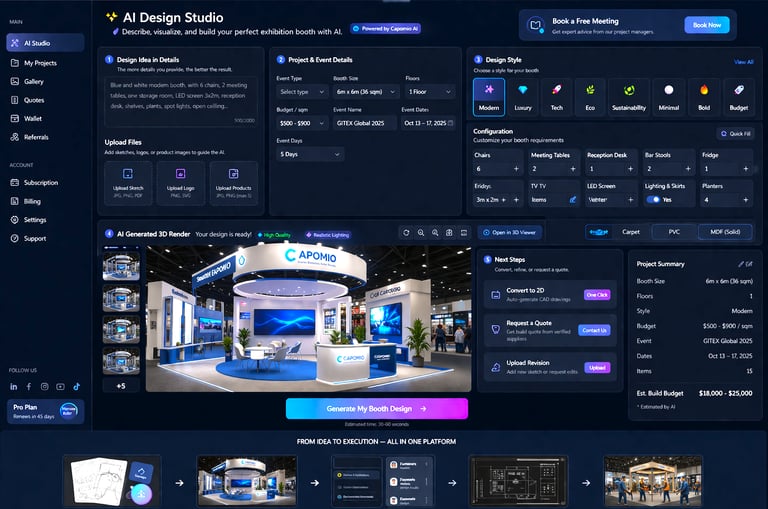Screen dimensions: 768x509
Task: Click the Event Name field GITEX Global 2025
Action: point(365,123)
